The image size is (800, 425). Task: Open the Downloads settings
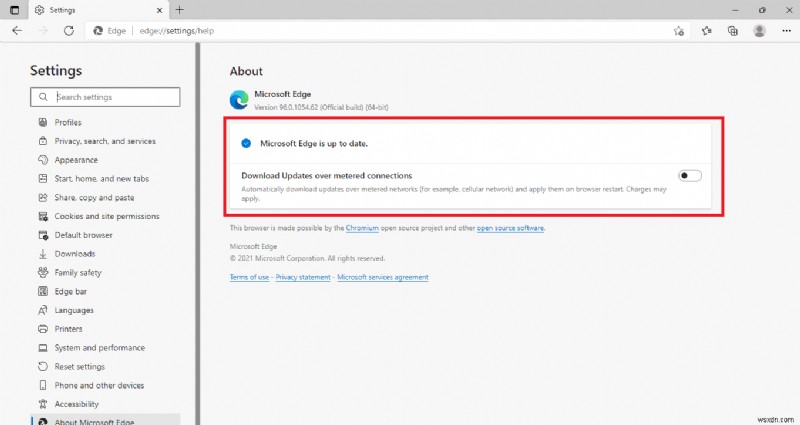pyautogui.click(x=74, y=254)
